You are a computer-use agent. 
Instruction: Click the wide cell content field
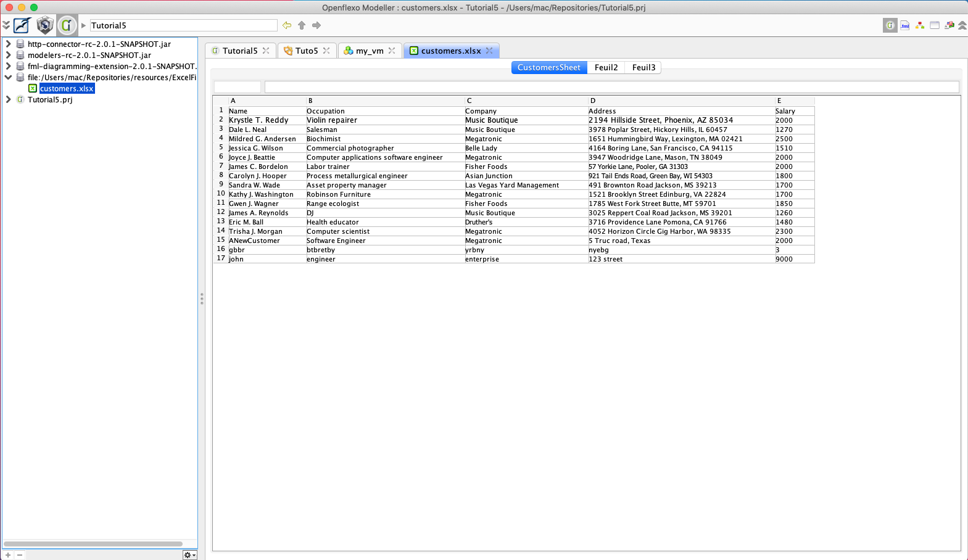[612, 87]
